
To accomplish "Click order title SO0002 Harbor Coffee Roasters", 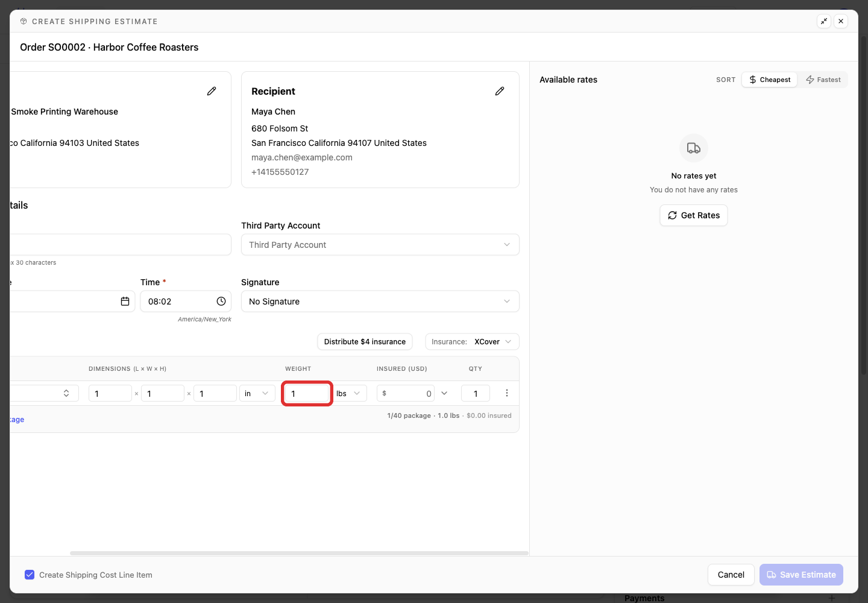I will point(109,47).
